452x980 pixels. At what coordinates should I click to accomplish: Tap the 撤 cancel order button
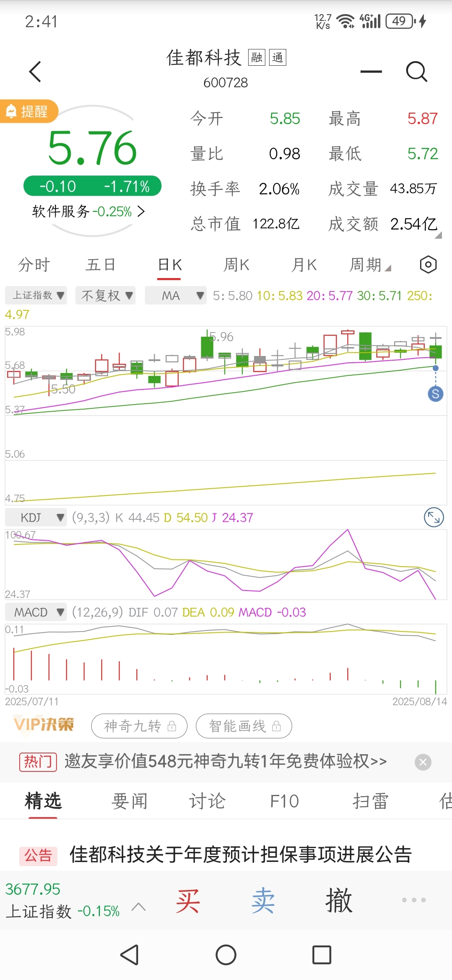coord(339,900)
